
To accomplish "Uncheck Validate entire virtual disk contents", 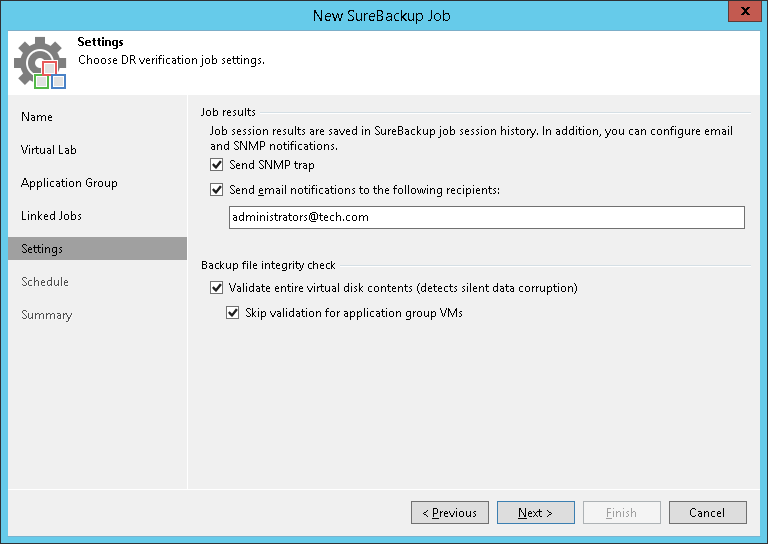I will (217, 288).
